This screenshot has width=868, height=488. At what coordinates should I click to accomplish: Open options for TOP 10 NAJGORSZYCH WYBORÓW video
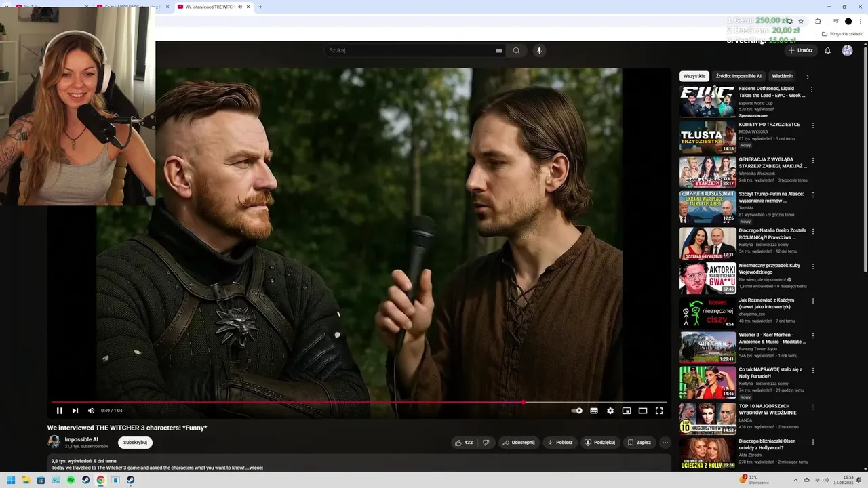[x=812, y=407]
